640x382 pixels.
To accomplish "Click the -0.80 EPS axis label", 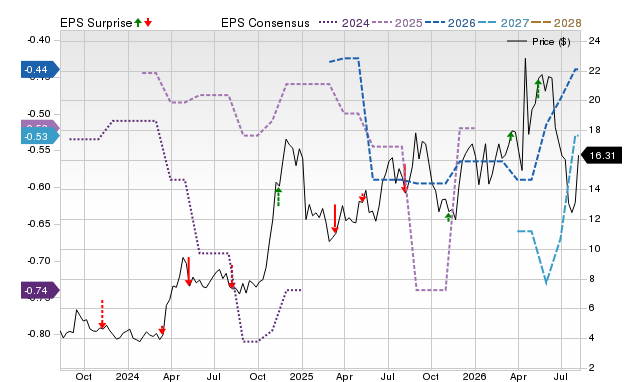I will point(39,334).
